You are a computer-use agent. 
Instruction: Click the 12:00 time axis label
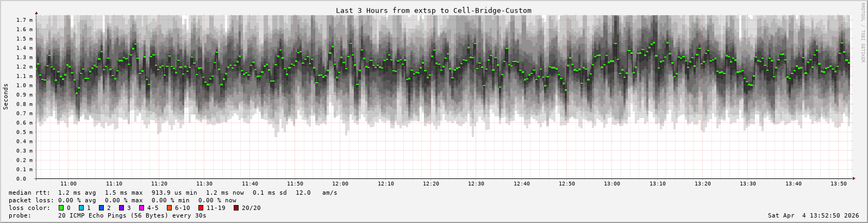(x=340, y=184)
